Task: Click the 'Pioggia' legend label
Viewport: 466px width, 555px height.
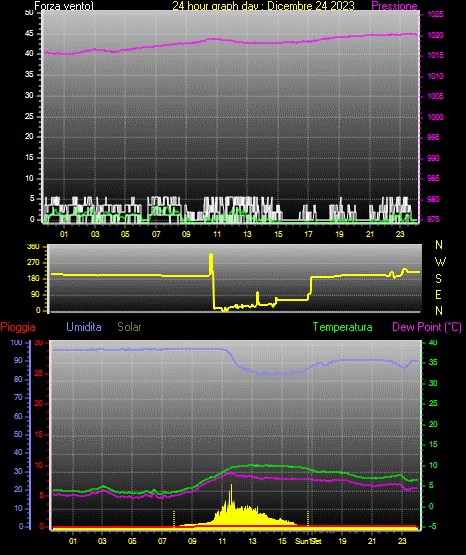Action: [18, 327]
